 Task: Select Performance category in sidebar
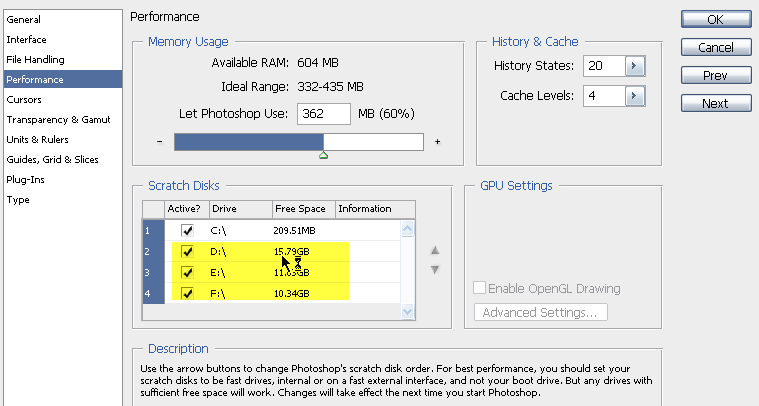tap(62, 79)
